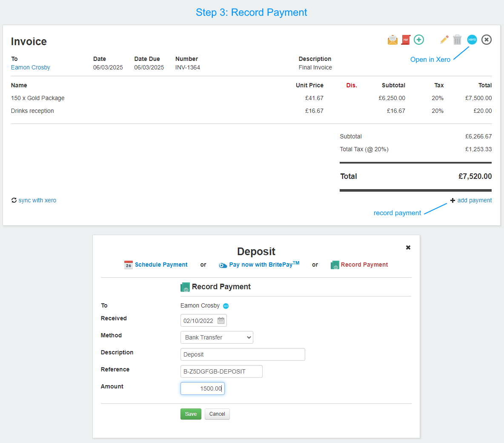504x443 pixels.
Task: Close the Deposit dialog
Action: tap(408, 247)
